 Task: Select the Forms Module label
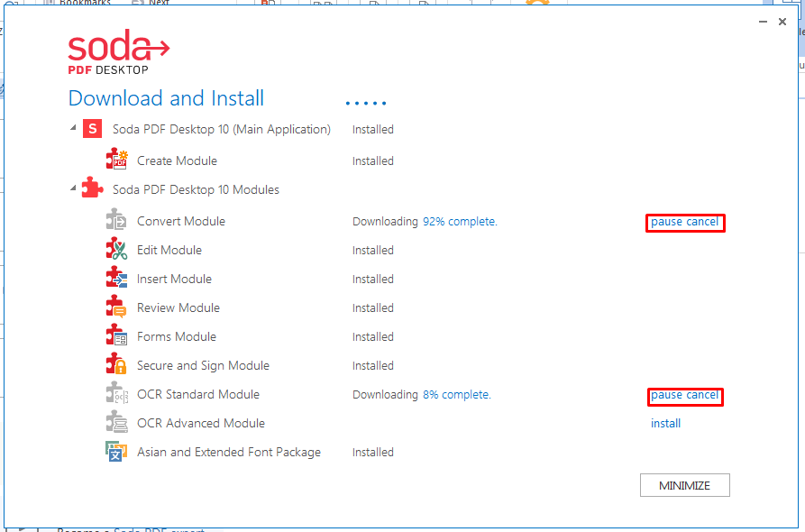pos(177,336)
